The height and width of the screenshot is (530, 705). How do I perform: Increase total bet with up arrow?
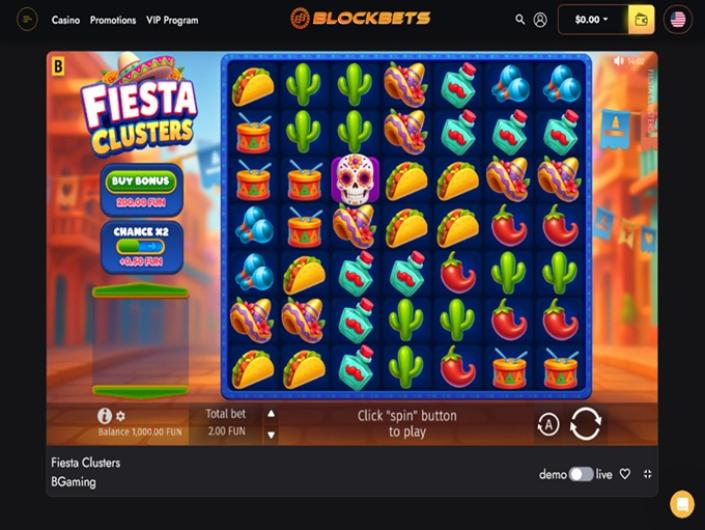(271, 414)
